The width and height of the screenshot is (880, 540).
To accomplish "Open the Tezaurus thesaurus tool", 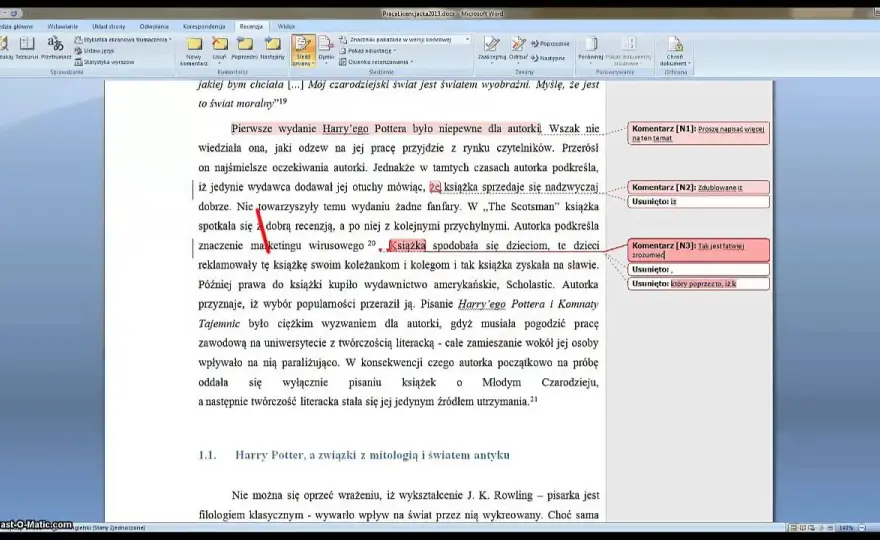I will (26, 48).
